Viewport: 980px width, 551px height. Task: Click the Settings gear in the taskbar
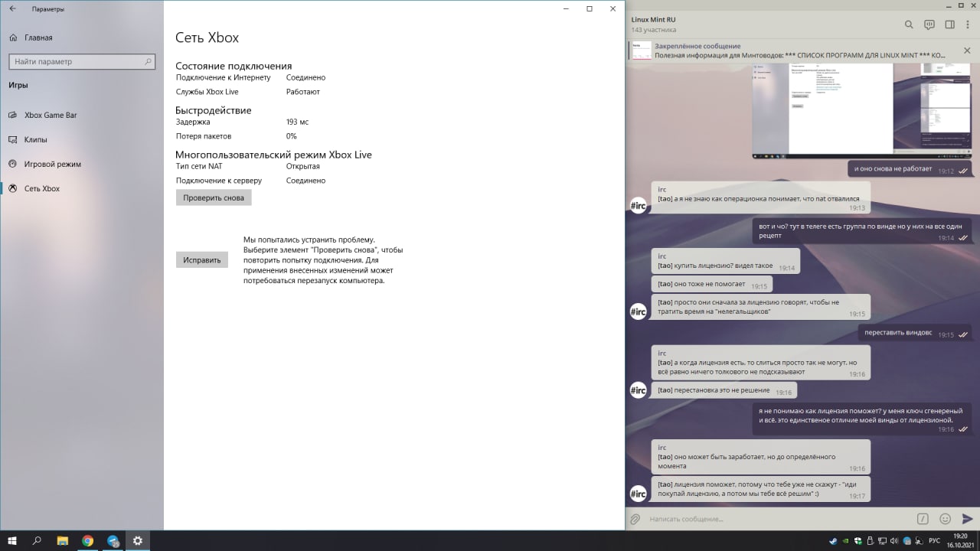tap(138, 540)
